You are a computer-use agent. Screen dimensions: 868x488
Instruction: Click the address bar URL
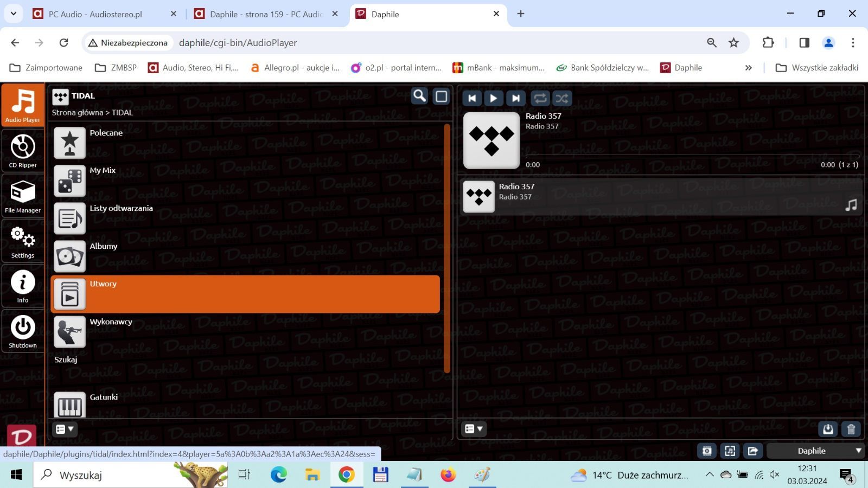238,43
